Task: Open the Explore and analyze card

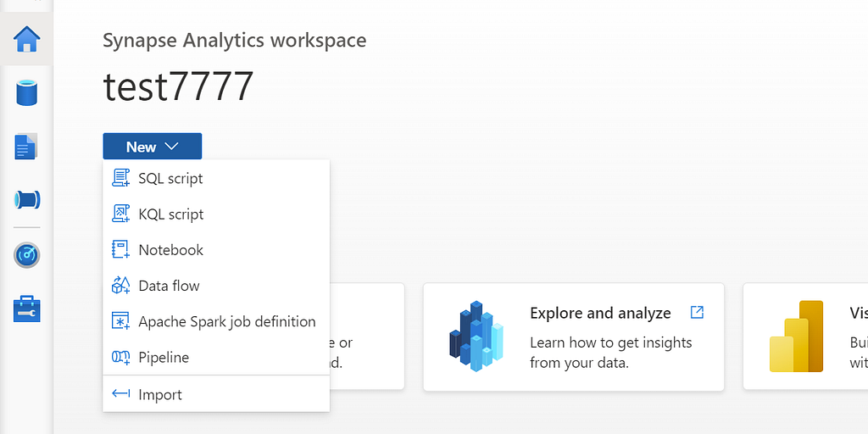Action: click(x=574, y=337)
